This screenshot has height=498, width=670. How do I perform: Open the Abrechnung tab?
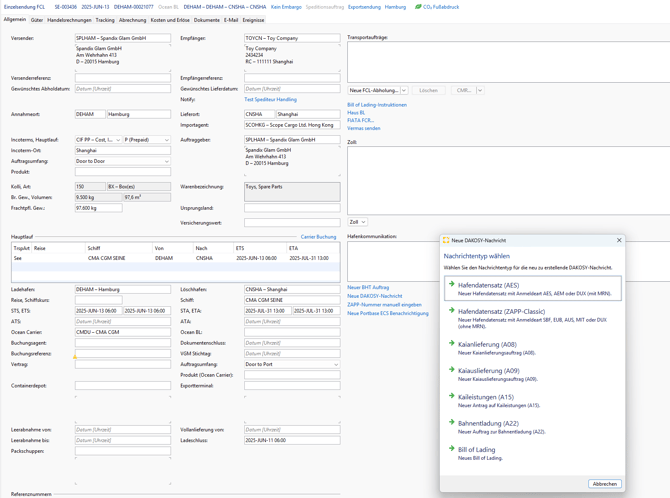coord(132,20)
